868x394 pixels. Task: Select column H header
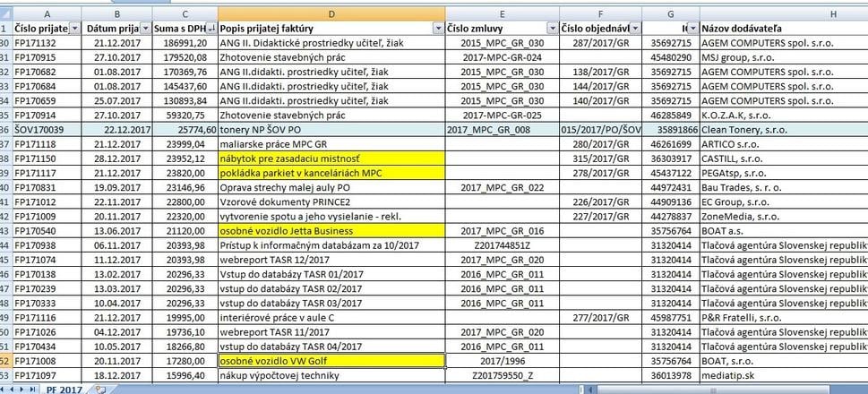pos(783,13)
